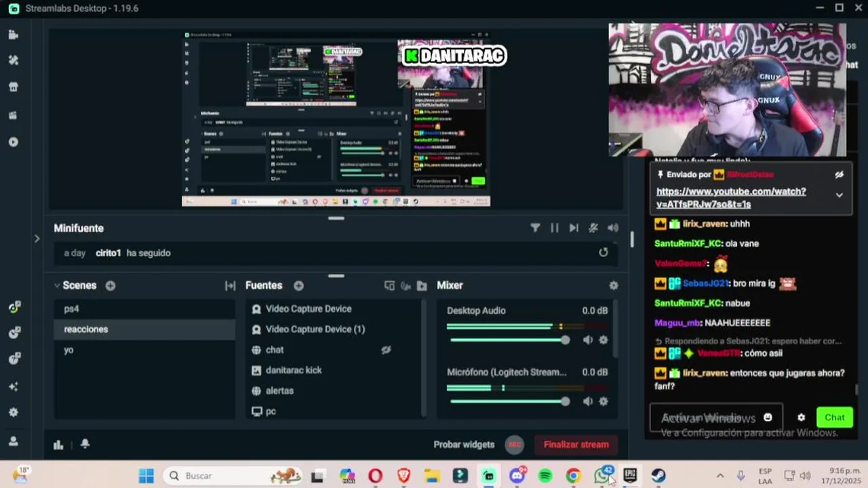Open Opera browser from taskbar
The width and height of the screenshot is (868, 488).
[x=375, y=476]
